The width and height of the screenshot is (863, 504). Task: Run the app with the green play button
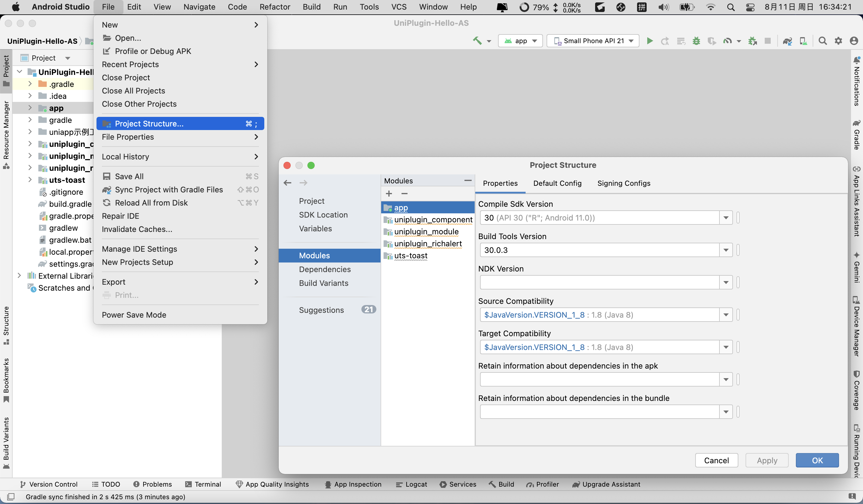pos(649,41)
